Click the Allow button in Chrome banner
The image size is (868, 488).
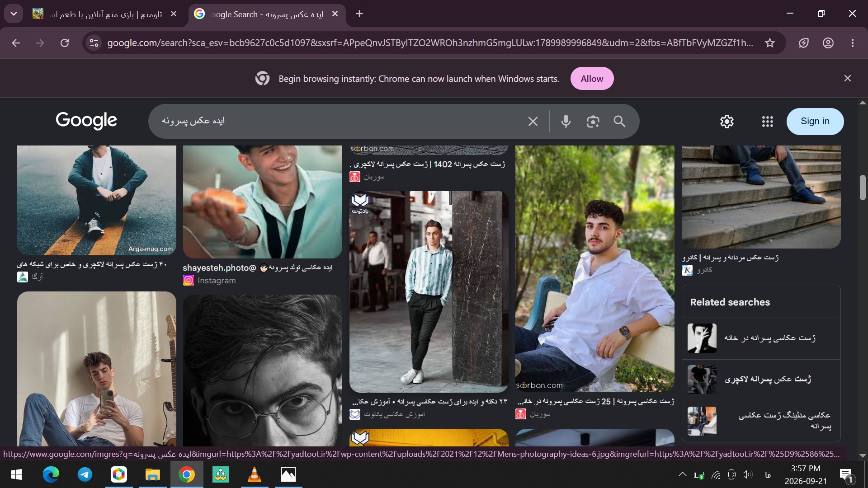[x=592, y=79]
